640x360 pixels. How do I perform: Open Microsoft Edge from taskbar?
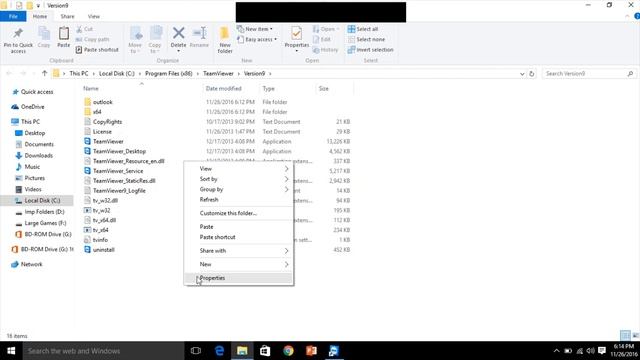click(x=219, y=351)
